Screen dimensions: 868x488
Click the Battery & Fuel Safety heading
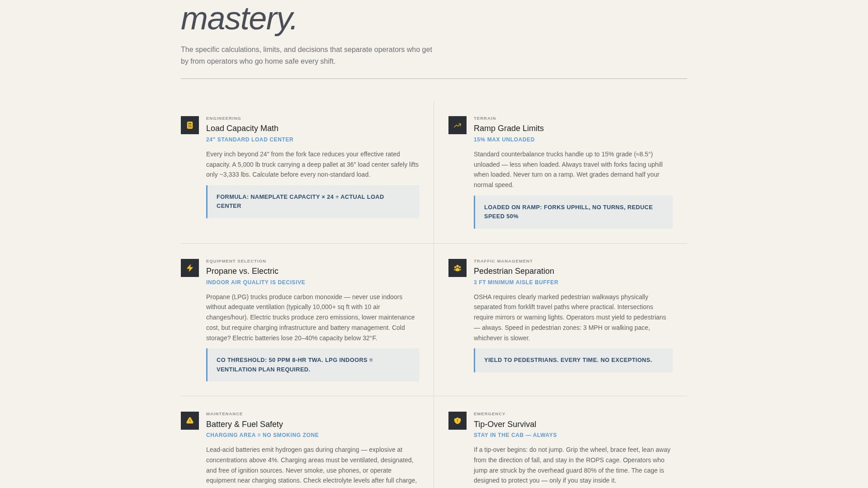(x=245, y=424)
